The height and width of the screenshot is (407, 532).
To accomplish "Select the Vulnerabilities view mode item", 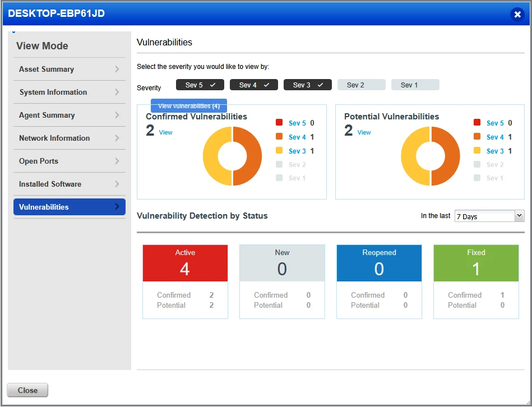I will click(x=69, y=207).
